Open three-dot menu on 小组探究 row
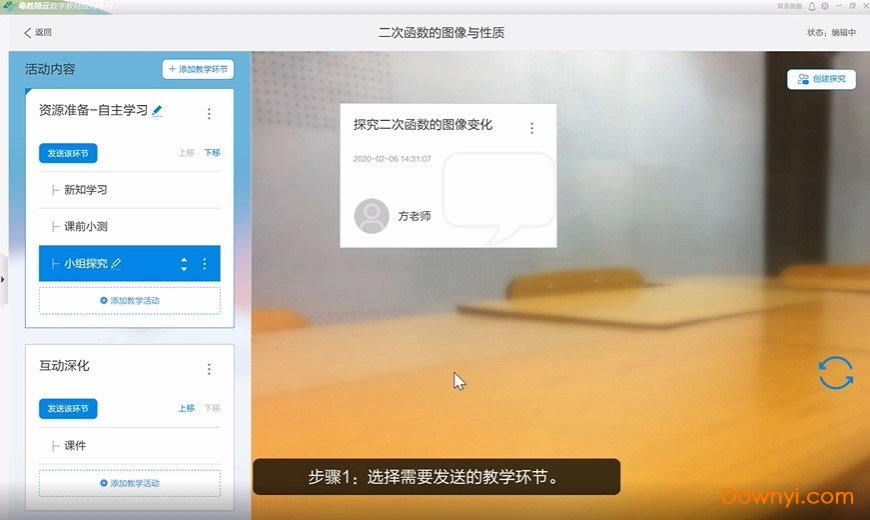The width and height of the screenshot is (870, 520). point(205,264)
